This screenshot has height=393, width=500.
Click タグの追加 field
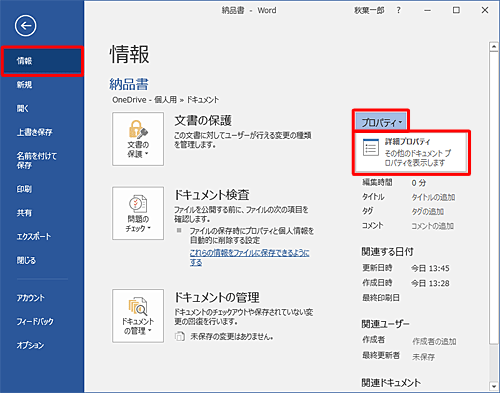click(x=427, y=212)
